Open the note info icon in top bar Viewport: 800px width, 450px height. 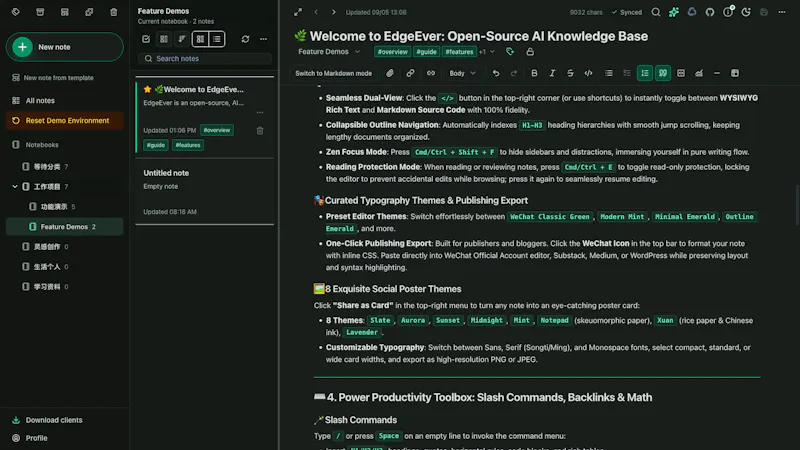[728, 12]
